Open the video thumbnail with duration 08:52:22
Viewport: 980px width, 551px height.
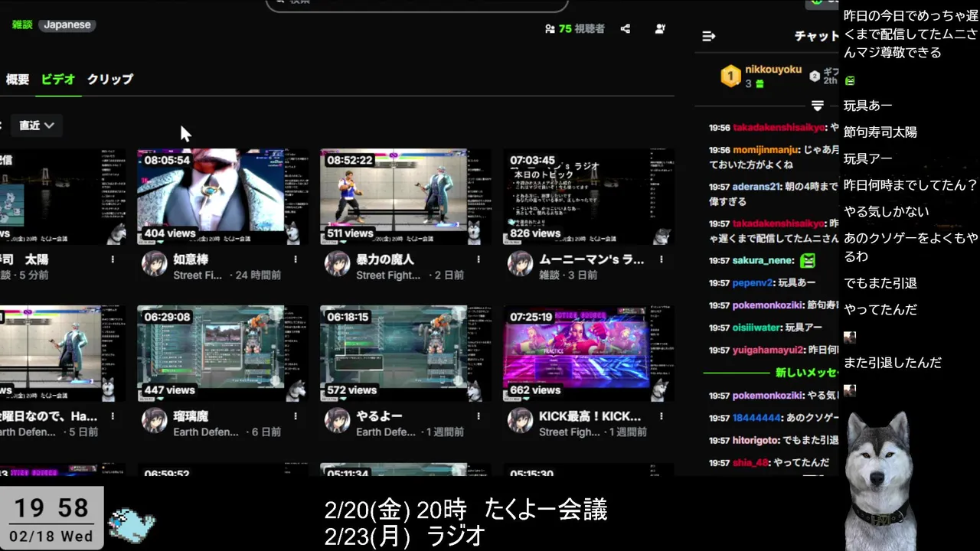coord(405,197)
